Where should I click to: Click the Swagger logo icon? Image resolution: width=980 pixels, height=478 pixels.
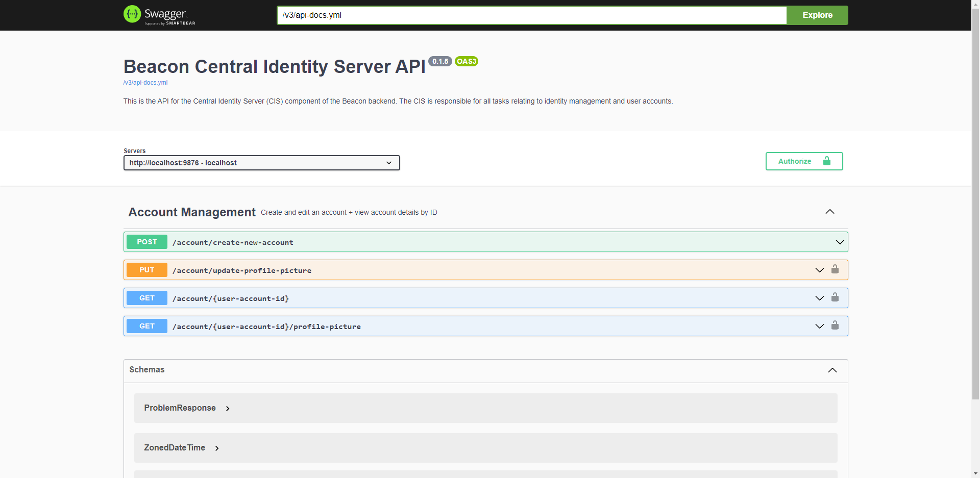click(x=132, y=14)
